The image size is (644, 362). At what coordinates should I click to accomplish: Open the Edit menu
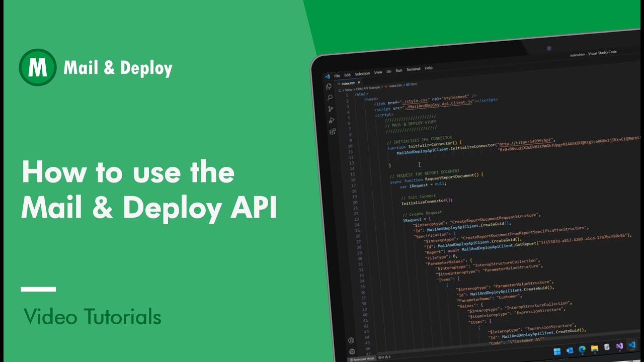(x=347, y=75)
